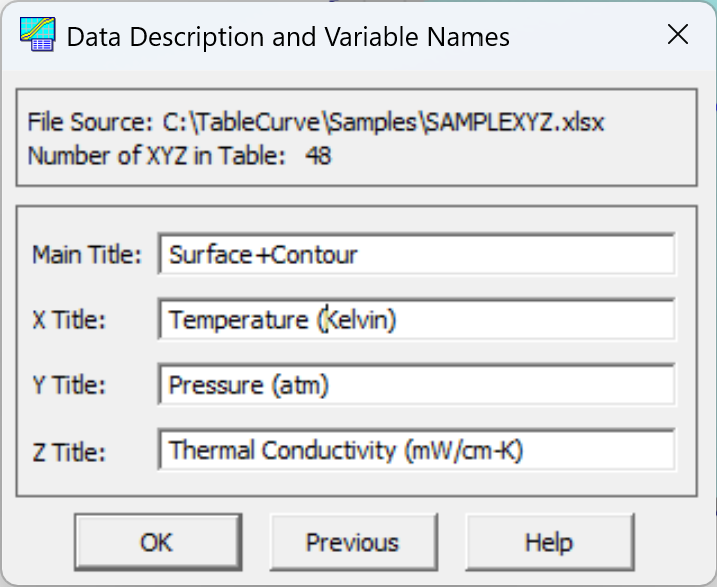Go back with the Previous button
The image size is (717, 587).
click(x=353, y=542)
